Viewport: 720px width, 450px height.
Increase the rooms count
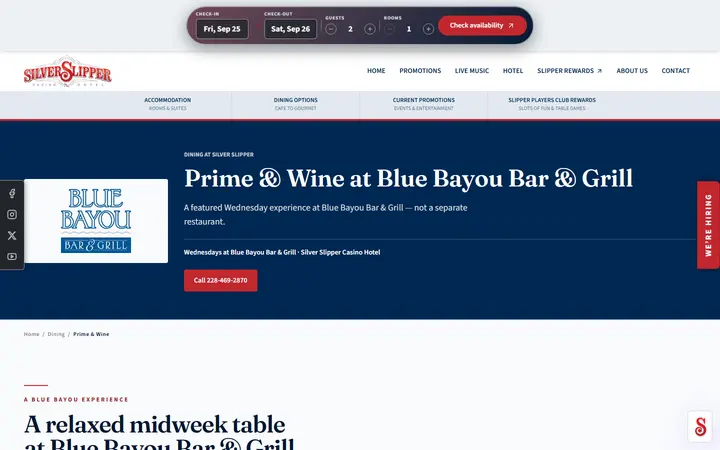point(428,29)
